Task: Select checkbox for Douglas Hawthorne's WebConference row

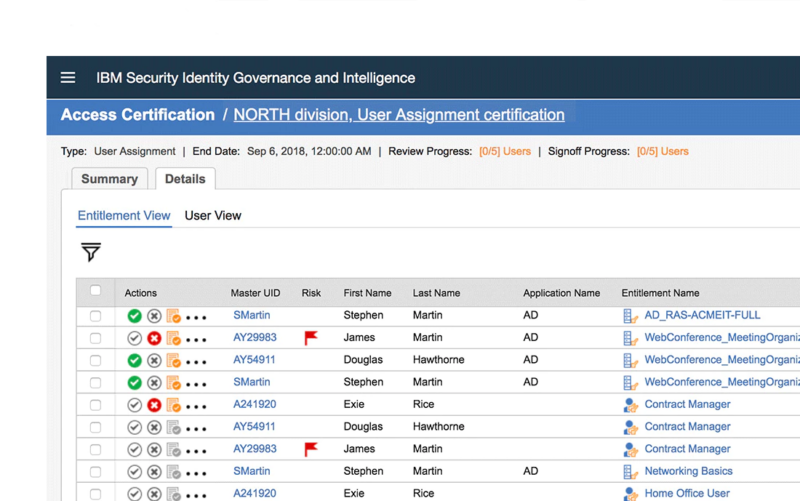Action: (95, 361)
